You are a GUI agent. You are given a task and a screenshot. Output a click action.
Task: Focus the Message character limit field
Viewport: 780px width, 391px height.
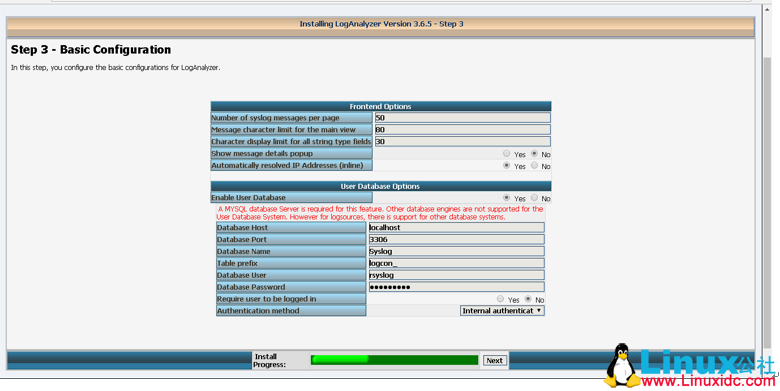tap(463, 130)
